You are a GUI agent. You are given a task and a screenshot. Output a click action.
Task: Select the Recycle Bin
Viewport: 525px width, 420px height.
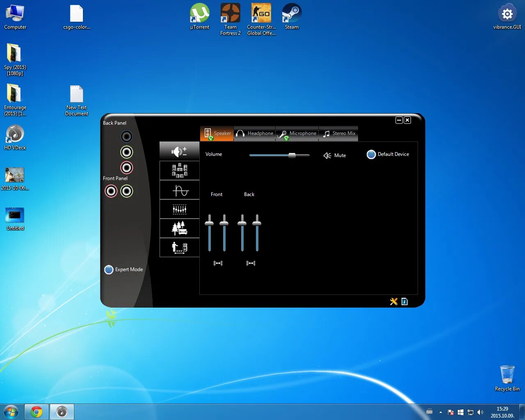pyautogui.click(x=507, y=378)
